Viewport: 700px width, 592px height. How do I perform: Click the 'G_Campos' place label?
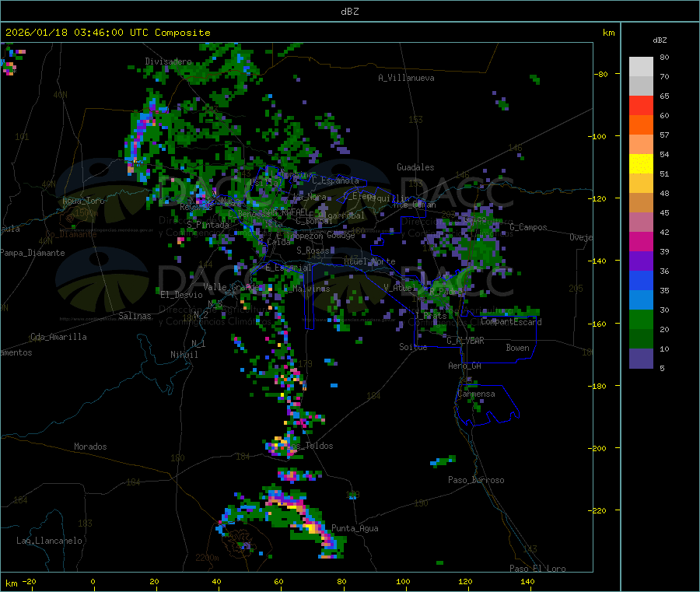529,227
